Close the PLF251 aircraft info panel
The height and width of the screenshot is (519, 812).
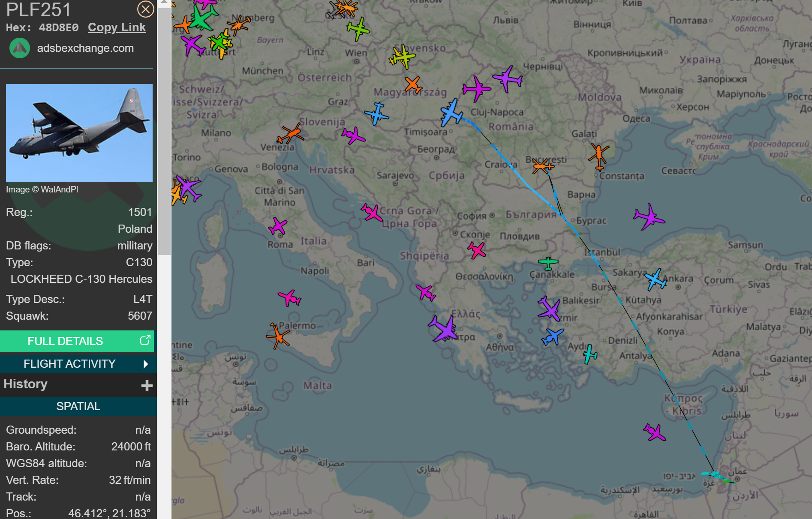pyautogui.click(x=145, y=9)
